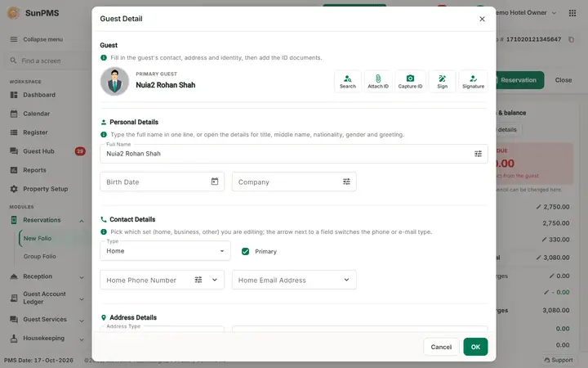
Task: Click the Attach ID paperclip button
Action: [x=378, y=81]
